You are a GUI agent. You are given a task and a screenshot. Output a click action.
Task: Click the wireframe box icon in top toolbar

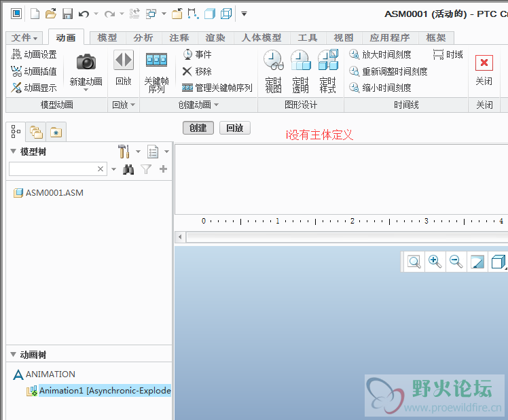click(225, 14)
